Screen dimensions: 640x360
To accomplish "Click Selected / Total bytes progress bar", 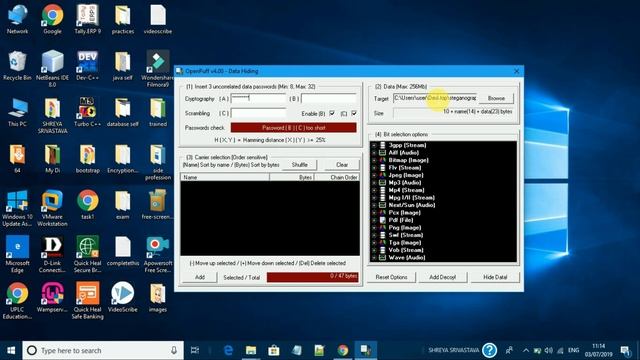I will (313, 277).
